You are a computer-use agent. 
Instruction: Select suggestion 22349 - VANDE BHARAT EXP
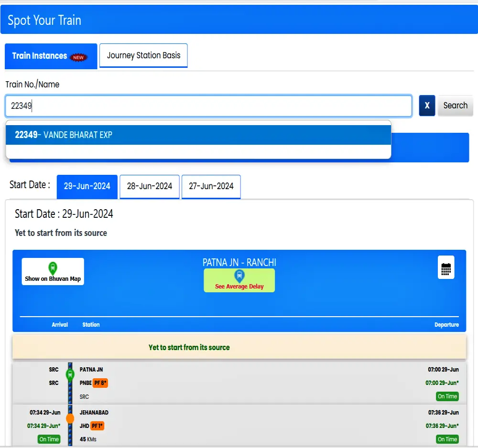[x=198, y=135]
